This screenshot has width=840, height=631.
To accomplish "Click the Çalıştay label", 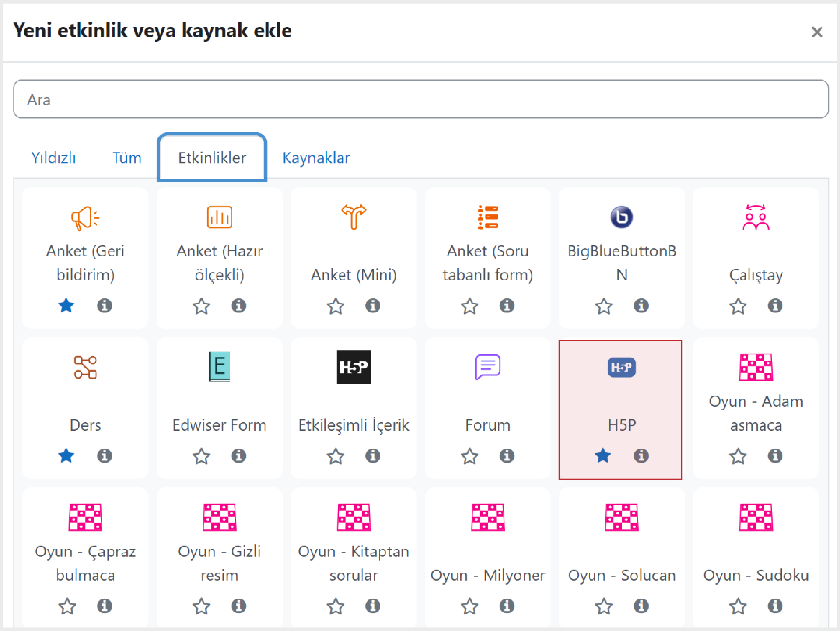I will tap(756, 275).
